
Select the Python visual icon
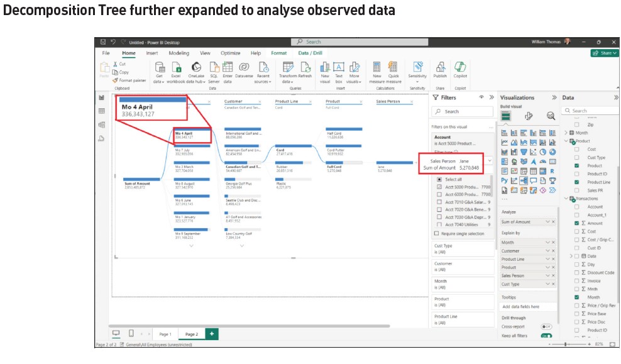[x=504, y=180]
